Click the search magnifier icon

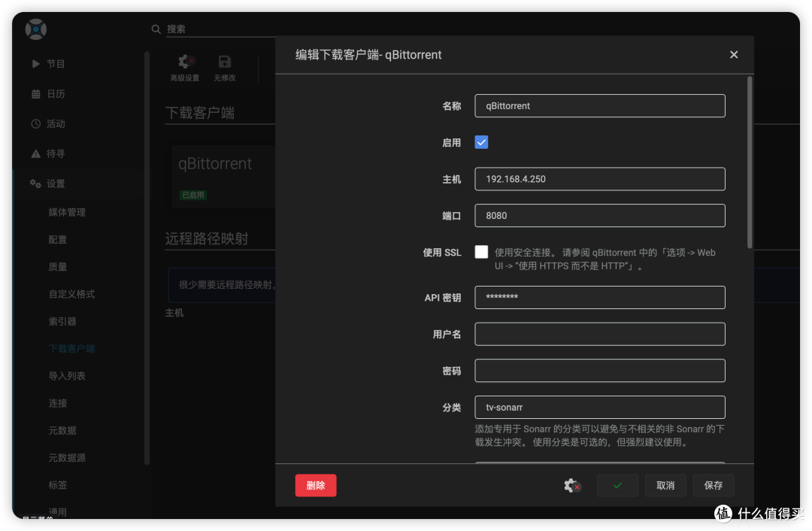(156, 29)
